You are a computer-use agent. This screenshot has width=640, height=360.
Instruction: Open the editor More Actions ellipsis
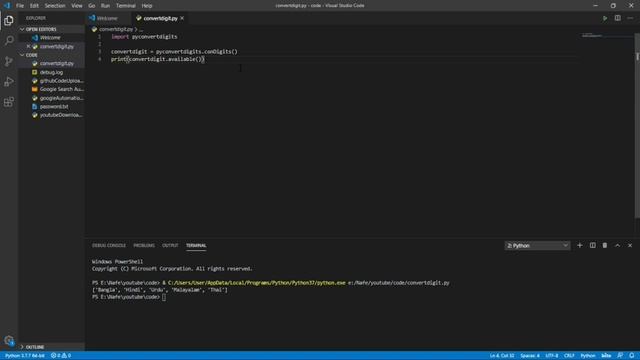pyautogui.click(x=630, y=18)
